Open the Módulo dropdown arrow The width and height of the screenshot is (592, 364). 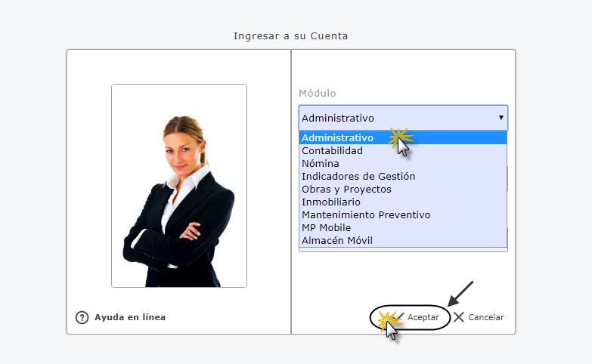click(x=501, y=118)
